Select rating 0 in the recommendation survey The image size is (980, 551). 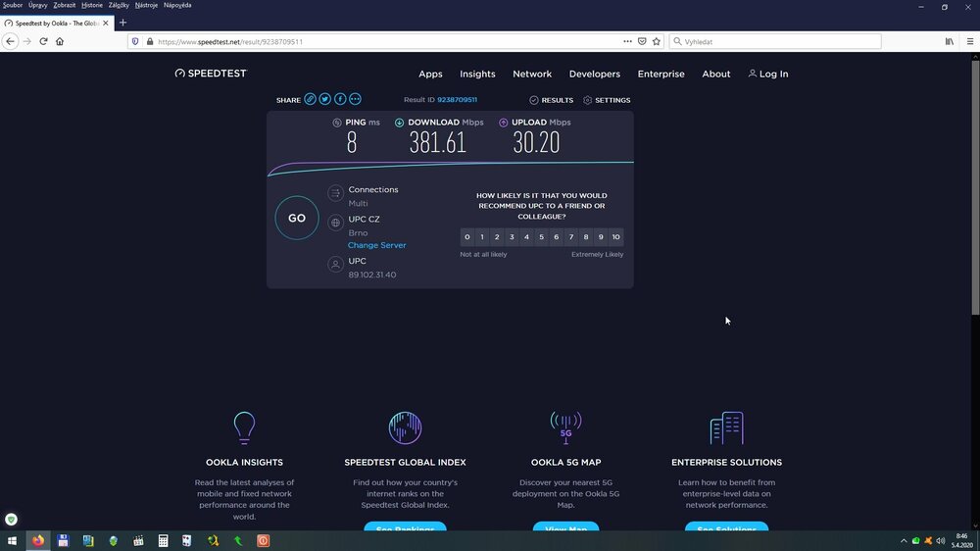coord(467,237)
